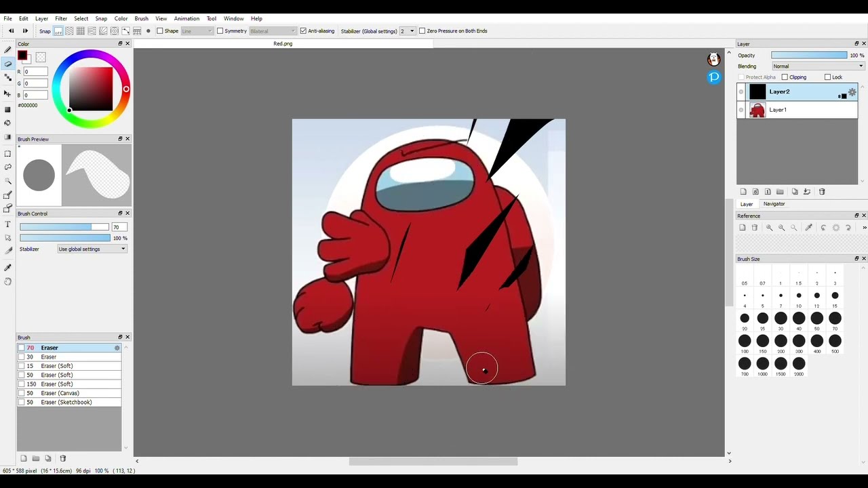
Task: Float the Color panel
Action: [120, 43]
